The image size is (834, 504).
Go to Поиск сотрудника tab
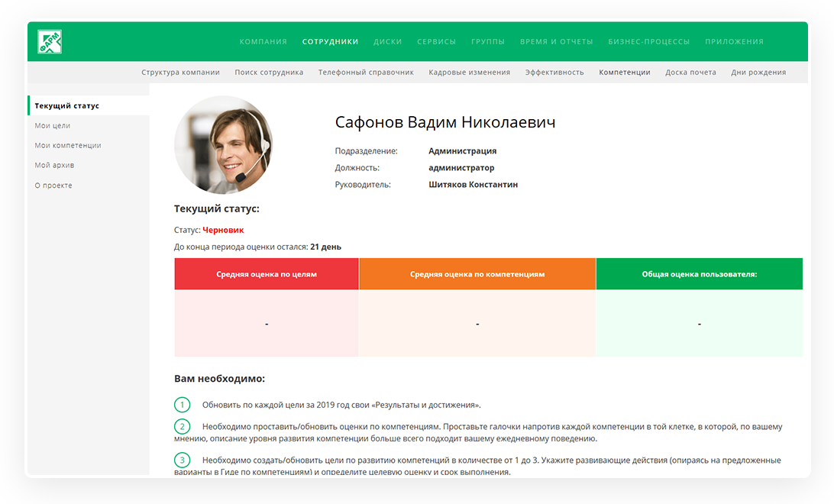[x=269, y=73]
